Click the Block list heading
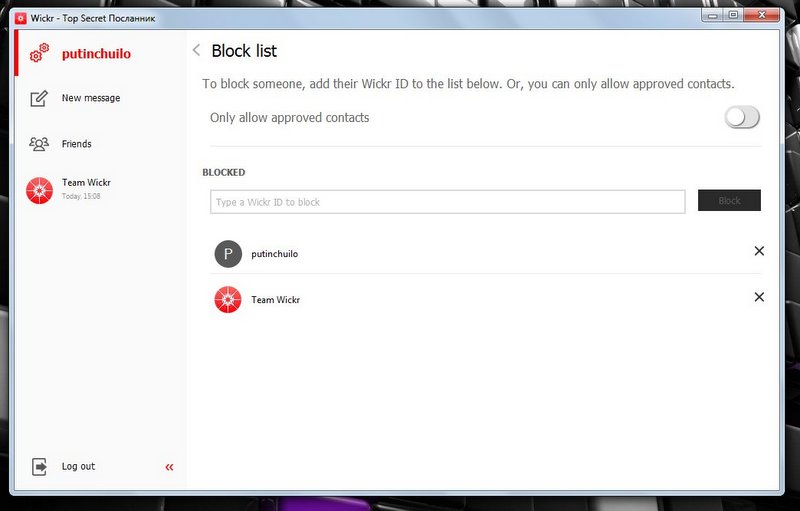Viewport: 800px width, 511px height. (244, 51)
